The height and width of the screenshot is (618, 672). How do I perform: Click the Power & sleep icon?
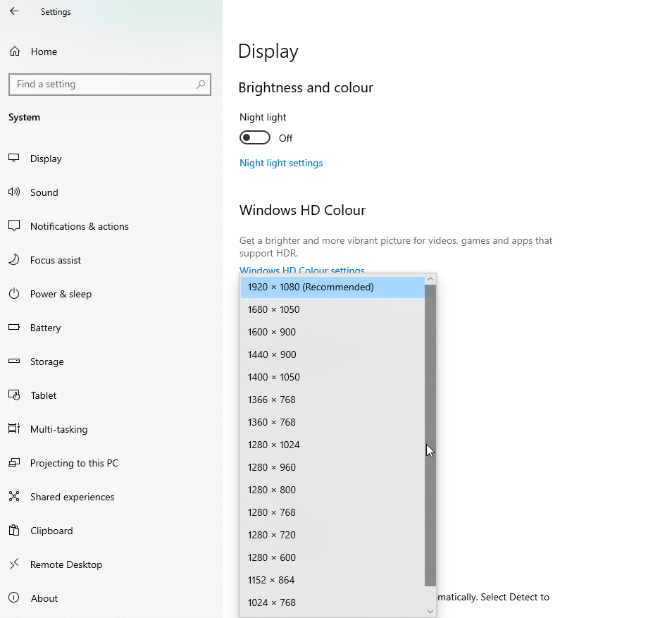(14, 293)
